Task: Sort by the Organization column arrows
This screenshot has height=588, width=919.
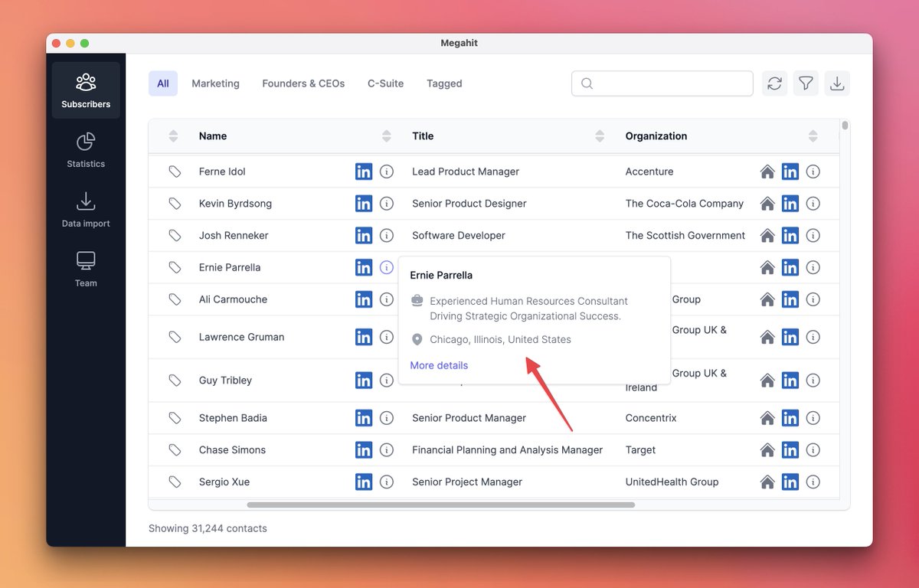Action: click(813, 136)
